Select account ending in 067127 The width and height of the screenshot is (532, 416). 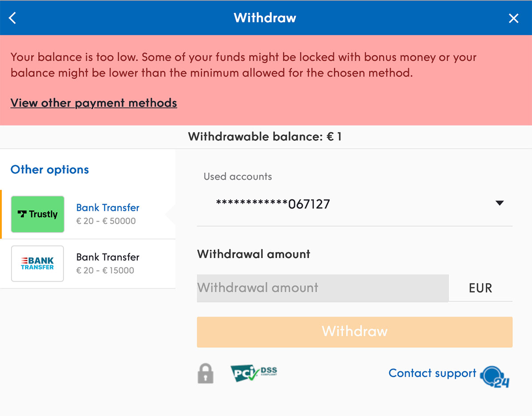point(273,204)
